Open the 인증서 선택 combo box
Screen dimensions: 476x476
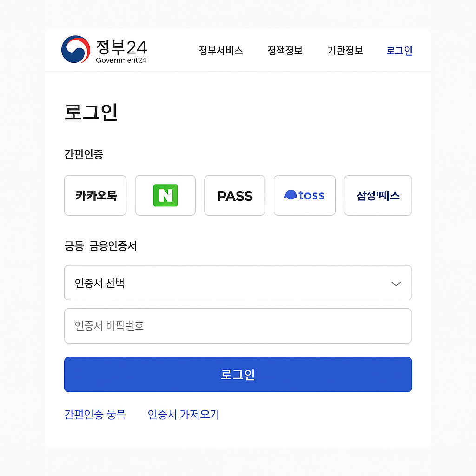point(238,283)
